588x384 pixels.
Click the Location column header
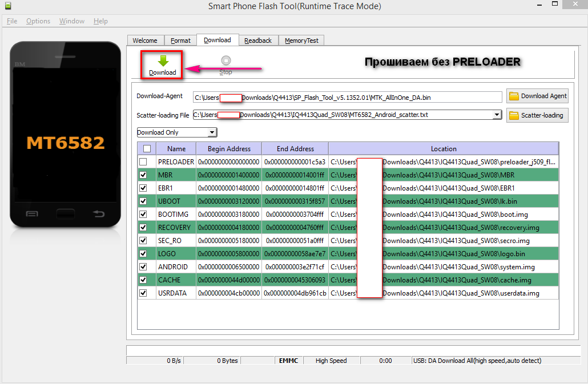click(444, 149)
